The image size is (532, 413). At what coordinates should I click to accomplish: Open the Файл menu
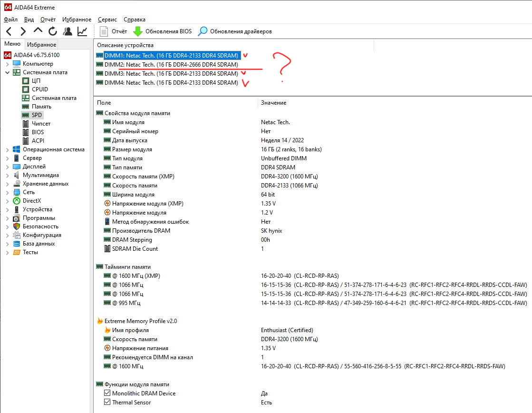[x=11, y=20]
